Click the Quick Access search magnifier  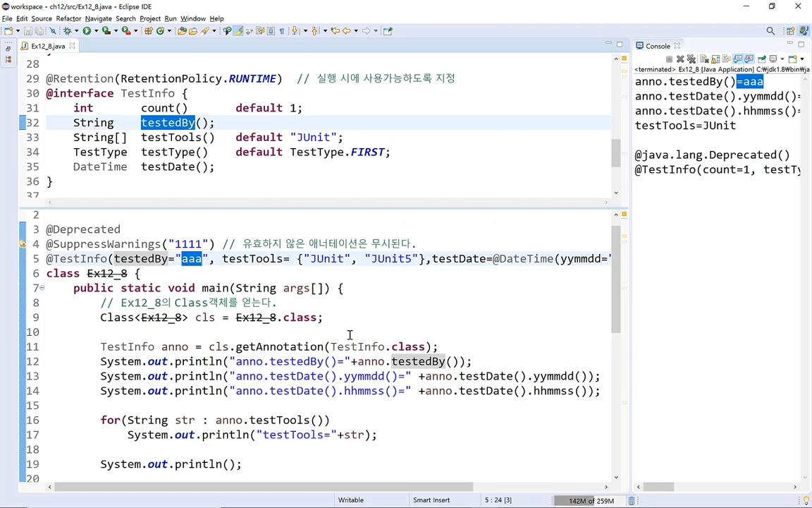click(770, 31)
